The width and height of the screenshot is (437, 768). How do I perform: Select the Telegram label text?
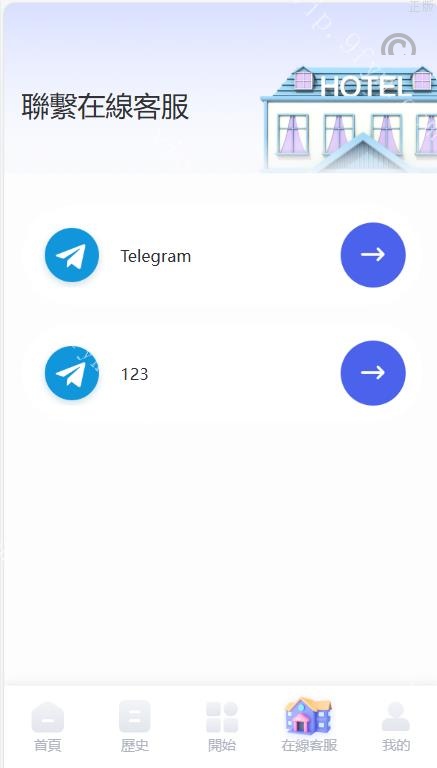coord(156,256)
